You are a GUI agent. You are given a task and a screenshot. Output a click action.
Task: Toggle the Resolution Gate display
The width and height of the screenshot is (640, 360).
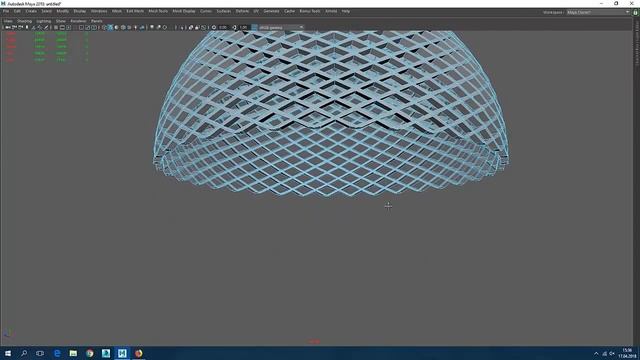coord(68,27)
